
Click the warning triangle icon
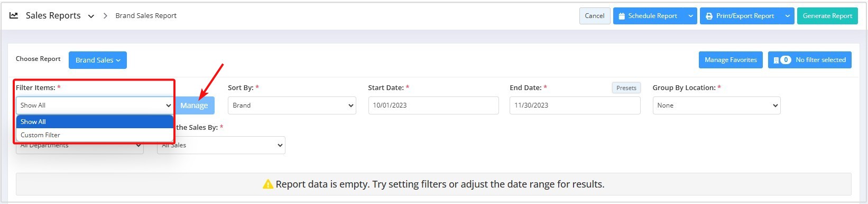268,184
